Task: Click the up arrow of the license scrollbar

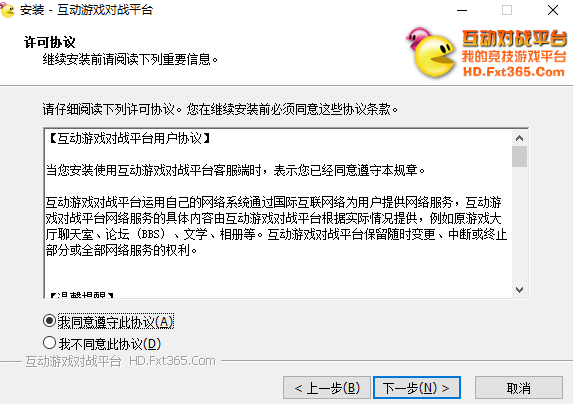Action: point(519,138)
